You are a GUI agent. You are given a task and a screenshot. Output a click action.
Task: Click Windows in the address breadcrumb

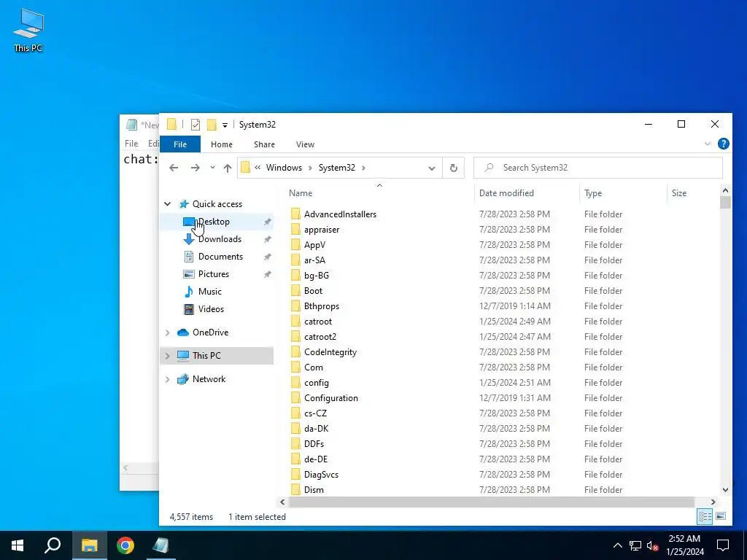click(284, 168)
